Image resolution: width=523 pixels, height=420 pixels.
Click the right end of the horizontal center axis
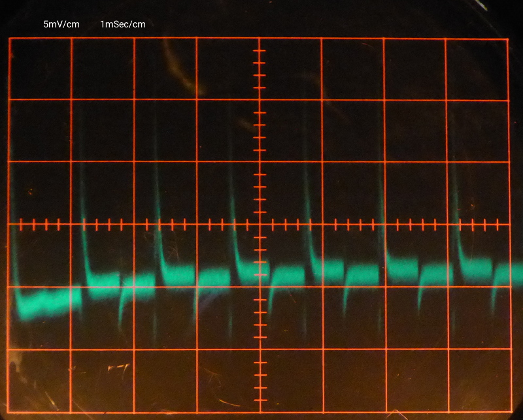click(509, 224)
